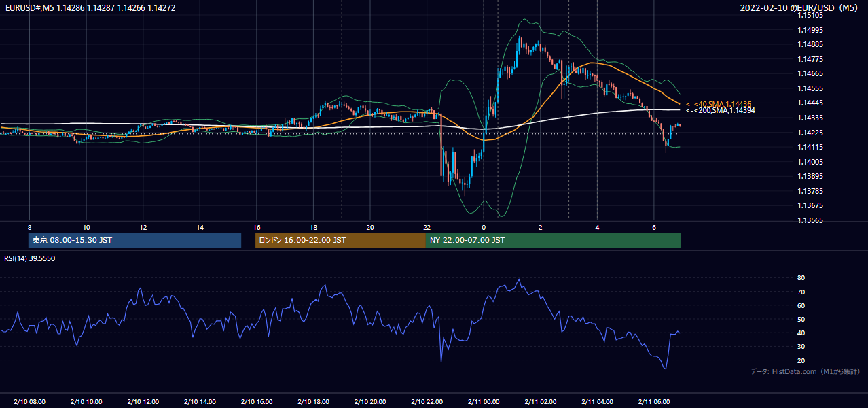Click price axis value 1.14555
Viewport: 868px width, 408px height.
811,88
